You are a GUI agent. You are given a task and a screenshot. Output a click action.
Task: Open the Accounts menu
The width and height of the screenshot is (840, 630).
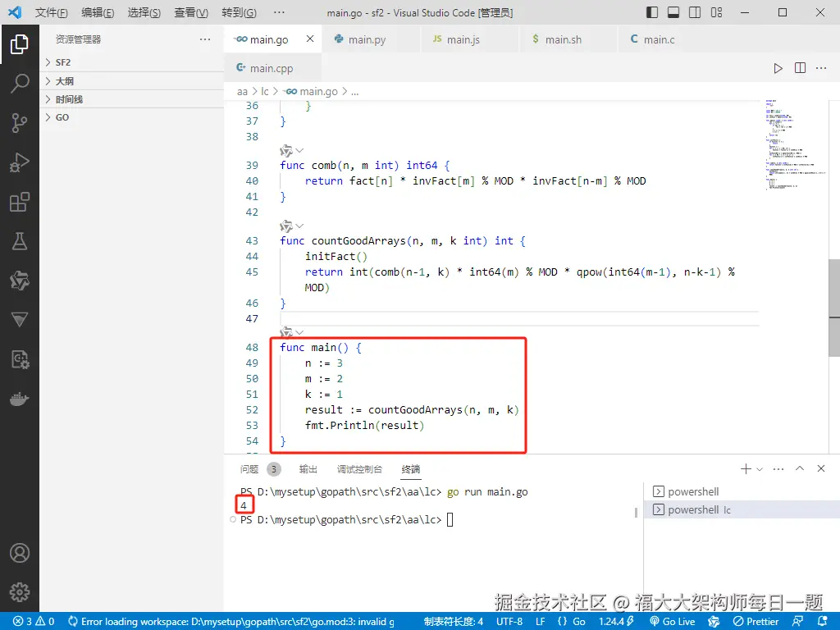20,553
